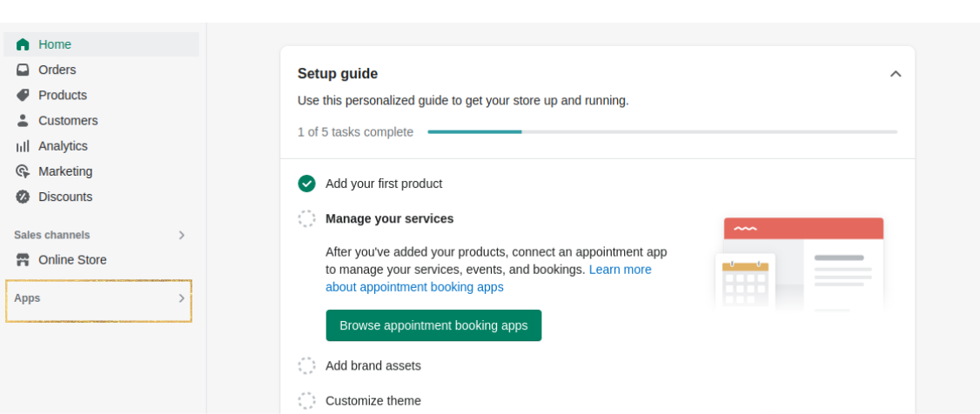Click the Products tag icon
This screenshot has height=414, width=980.
[23, 95]
